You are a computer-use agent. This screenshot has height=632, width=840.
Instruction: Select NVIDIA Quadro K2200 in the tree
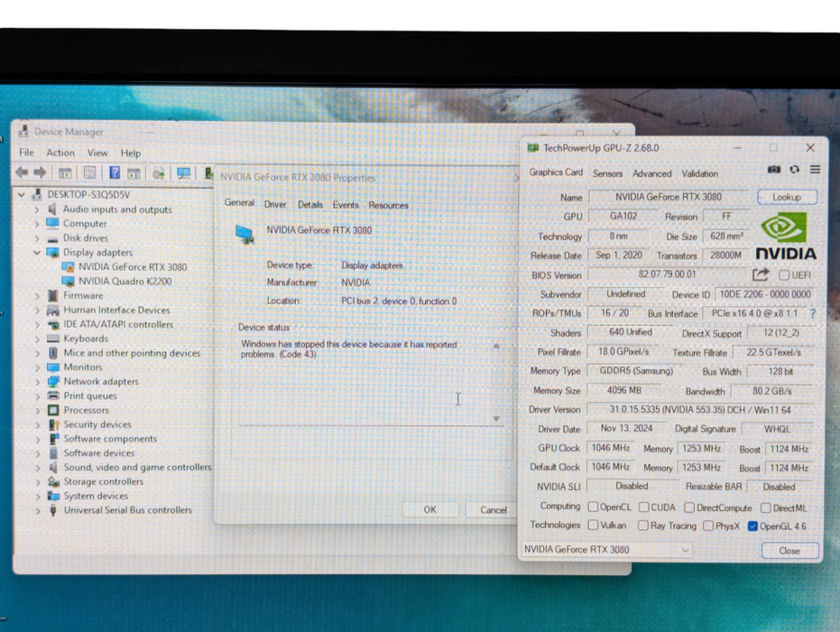tap(117, 282)
